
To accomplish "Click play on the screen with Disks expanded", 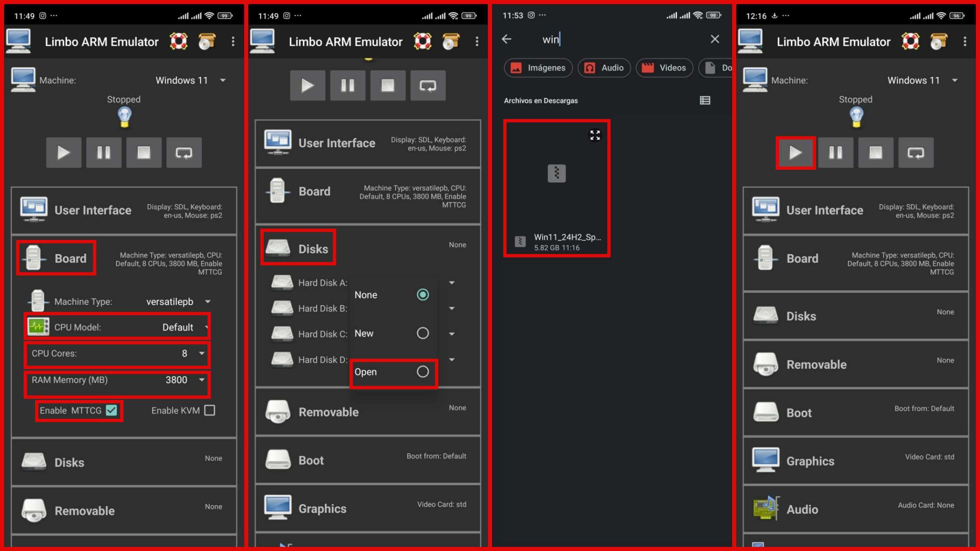I will point(307,85).
